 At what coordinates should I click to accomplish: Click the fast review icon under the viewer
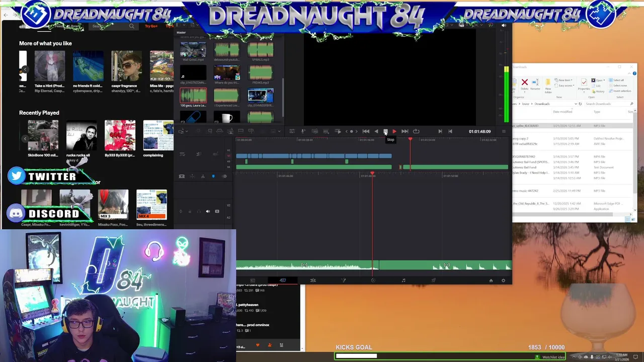coord(338,131)
